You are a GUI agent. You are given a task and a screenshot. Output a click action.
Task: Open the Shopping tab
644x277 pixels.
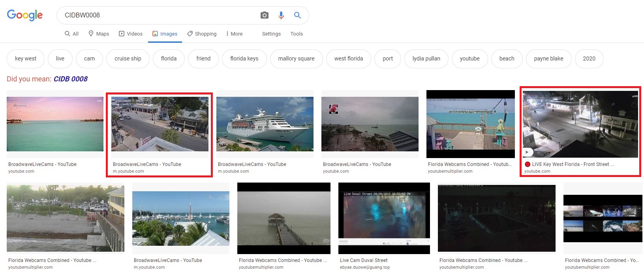pyautogui.click(x=202, y=34)
